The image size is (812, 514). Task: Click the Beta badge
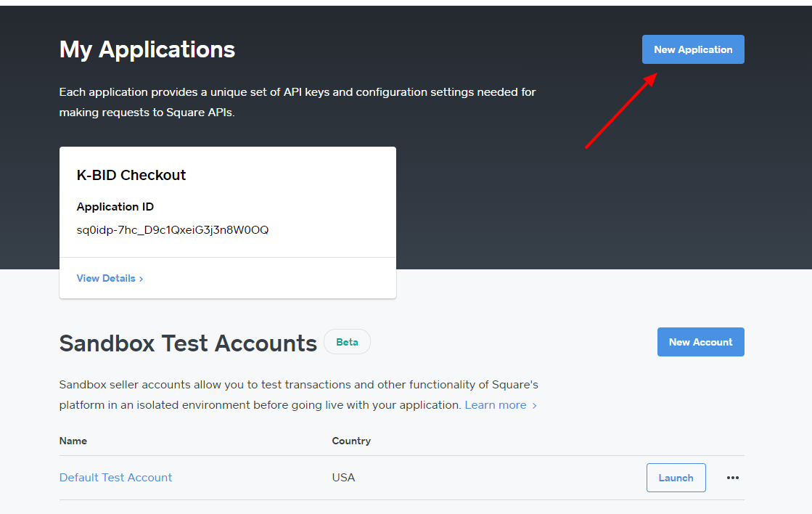coord(347,342)
